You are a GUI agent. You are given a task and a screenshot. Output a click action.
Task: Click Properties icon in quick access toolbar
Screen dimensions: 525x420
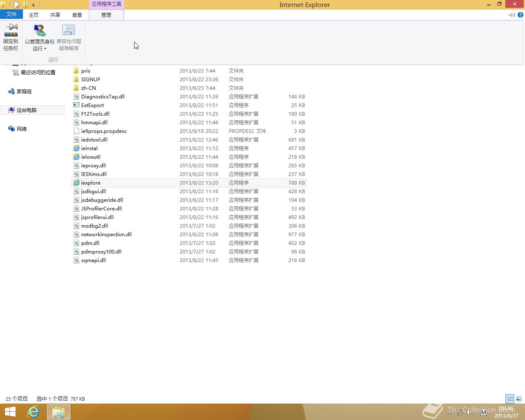coord(17,5)
